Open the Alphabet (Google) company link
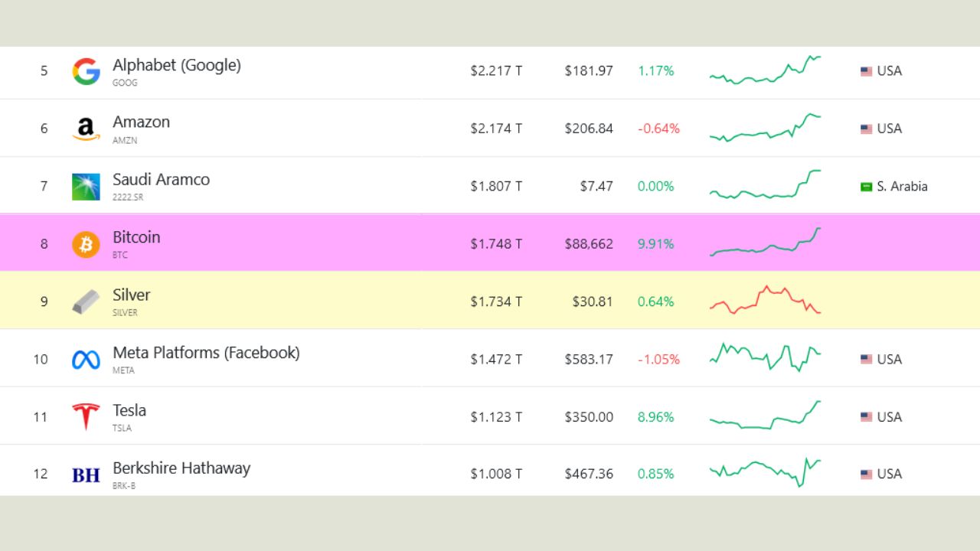Image resolution: width=980 pixels, height=551 pixels. point(177,65)
